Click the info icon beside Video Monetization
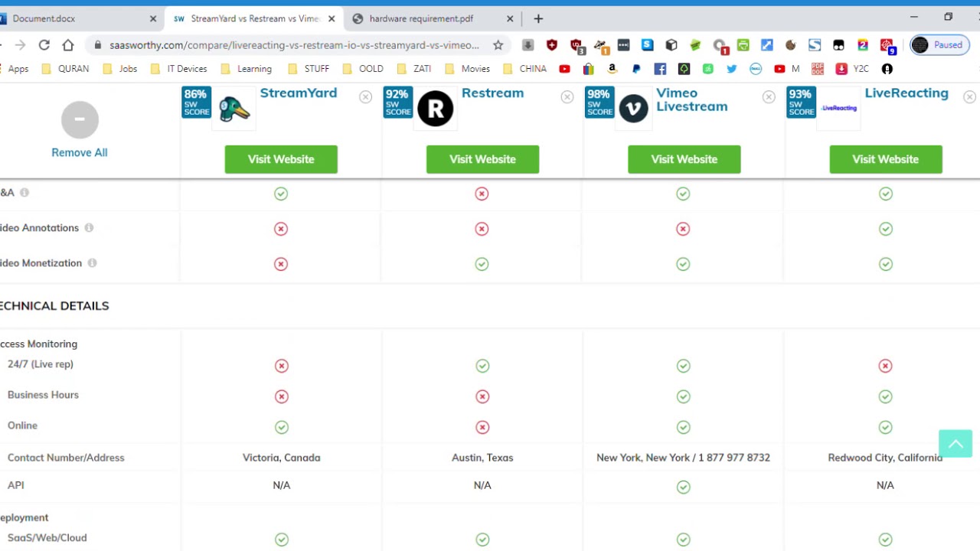The image size is (980, 551). click(92, 262)
